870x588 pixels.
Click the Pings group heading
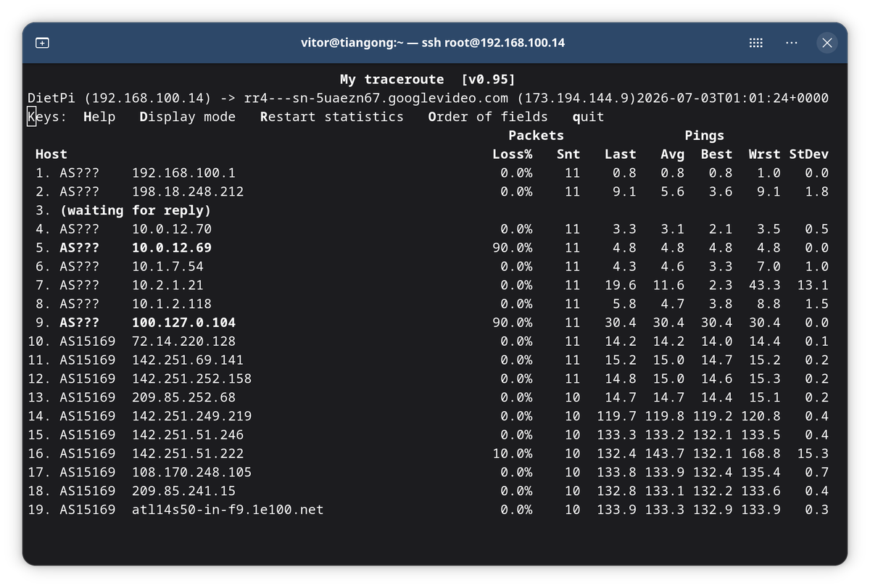point(705,136)
